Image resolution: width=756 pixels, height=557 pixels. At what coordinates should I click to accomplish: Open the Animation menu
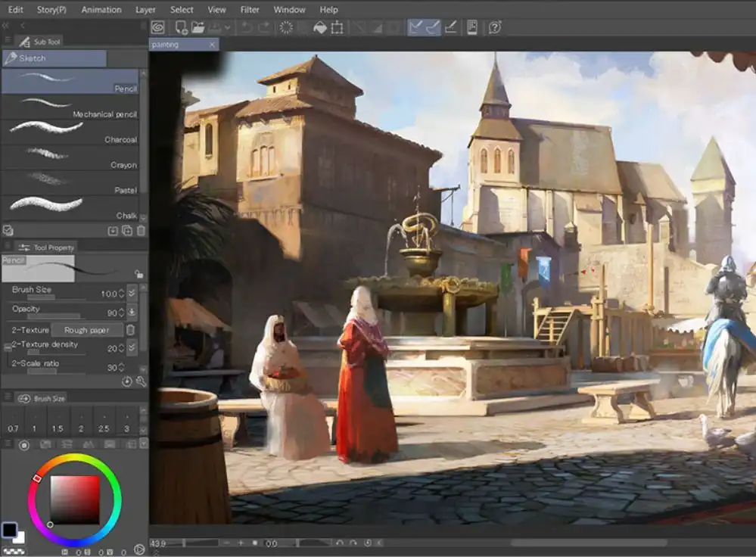click(x=101, y=9)
